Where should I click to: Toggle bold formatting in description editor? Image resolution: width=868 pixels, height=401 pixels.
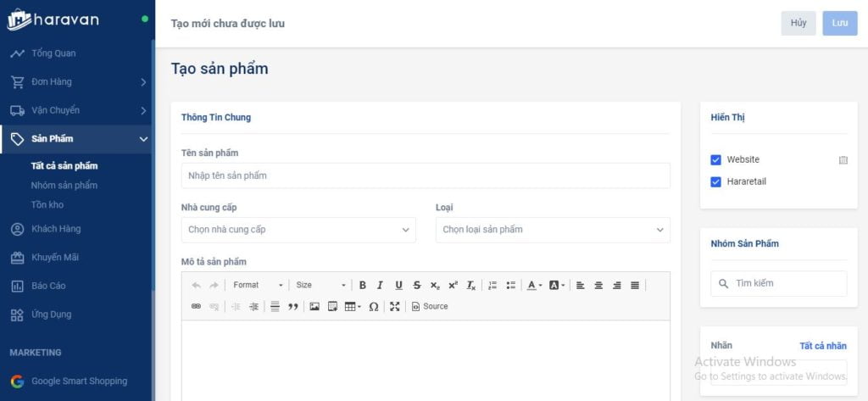(x=363, y=285)
